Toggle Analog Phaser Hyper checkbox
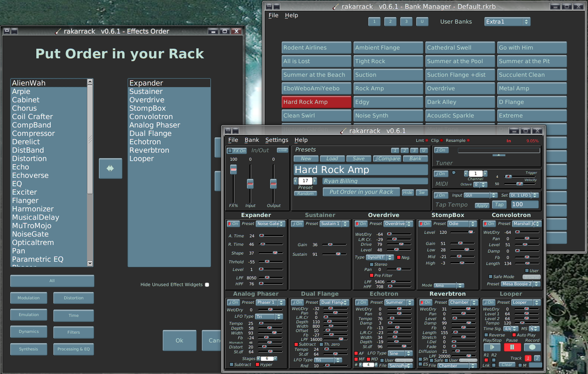This screenshot has width=588, height=374. pos(257,364)
